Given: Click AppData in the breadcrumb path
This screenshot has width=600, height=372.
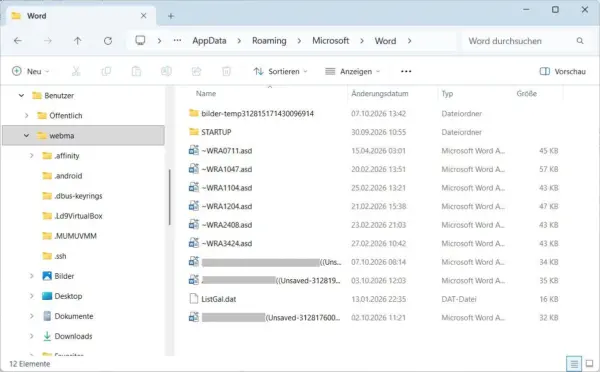Looking at the screenshot, I should click(209, 41).
